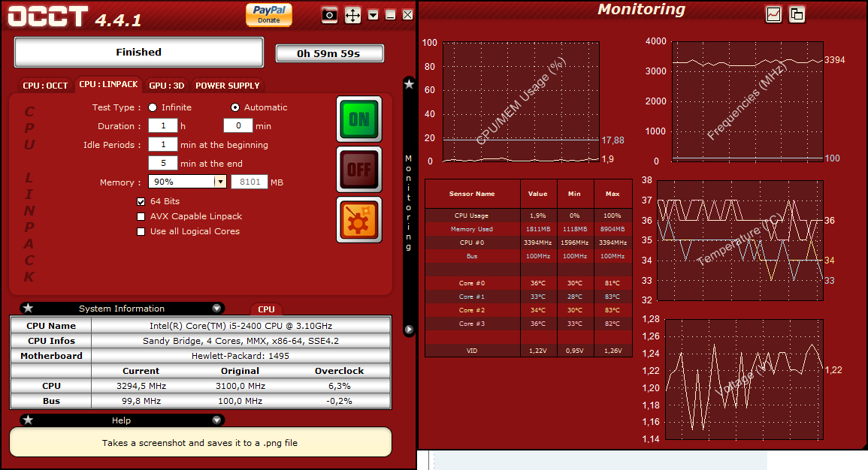Enable AVX Capable Linpack
The height and width of the screenshot is (470, 868).
coord(141,217)
